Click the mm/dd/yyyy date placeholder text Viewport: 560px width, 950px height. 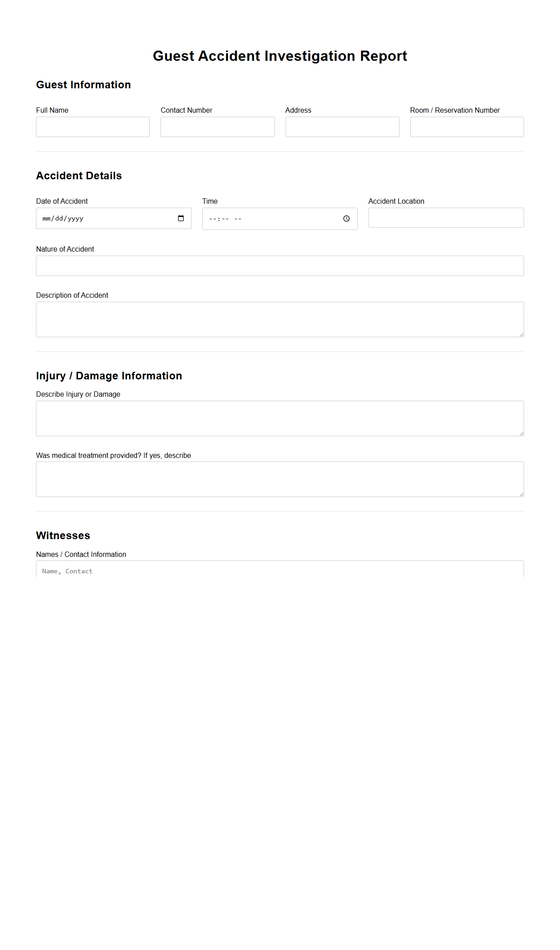coord(63,218)
